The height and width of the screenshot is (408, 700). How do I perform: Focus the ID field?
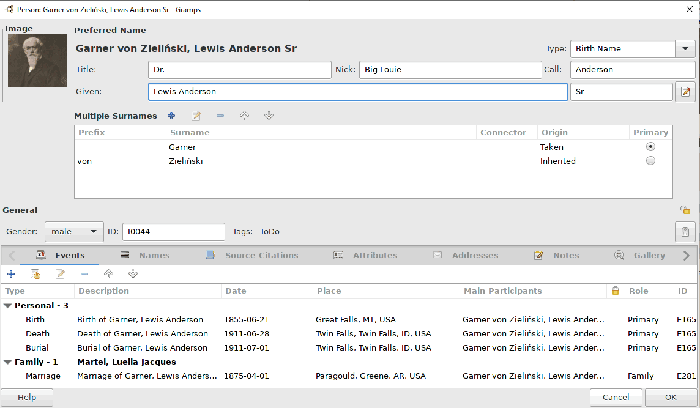tap(174, 232)
